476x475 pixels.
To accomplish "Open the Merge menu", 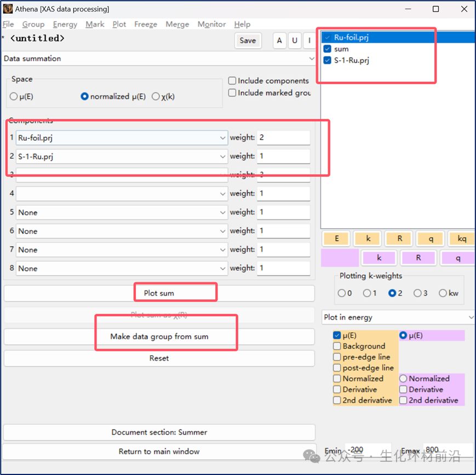I will 177,24.
